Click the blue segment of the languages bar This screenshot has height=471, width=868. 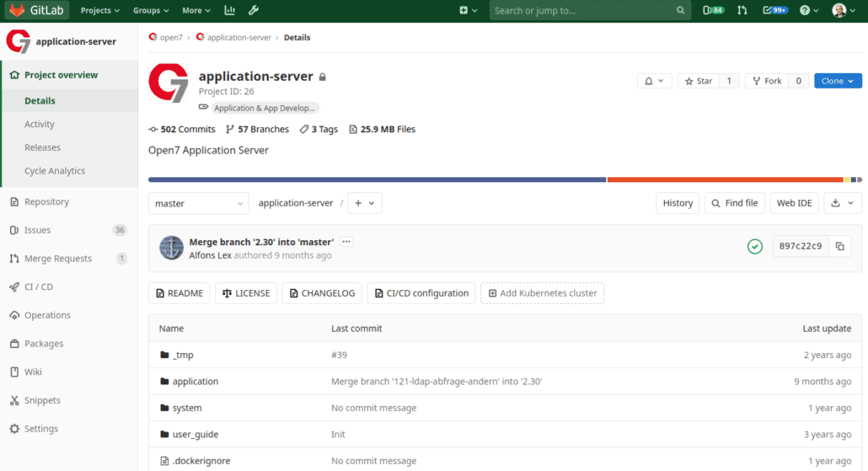pos(377,179)
